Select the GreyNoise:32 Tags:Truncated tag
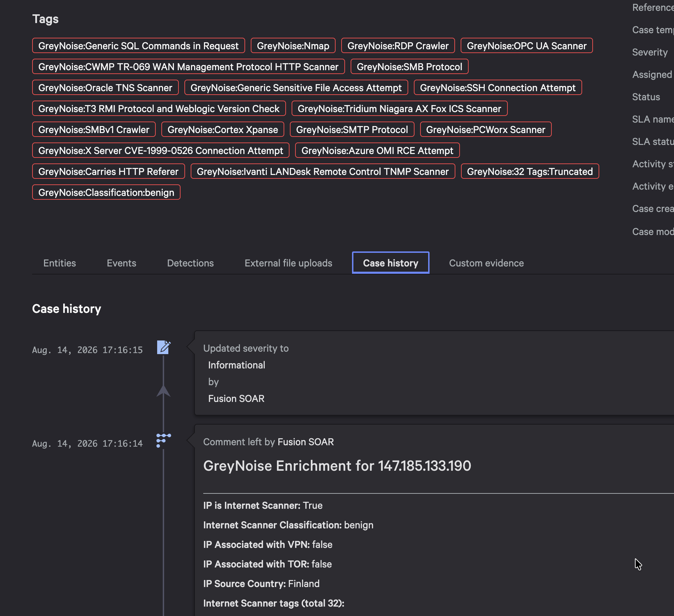Screen dimensions: 674x616 pos(530,171)
